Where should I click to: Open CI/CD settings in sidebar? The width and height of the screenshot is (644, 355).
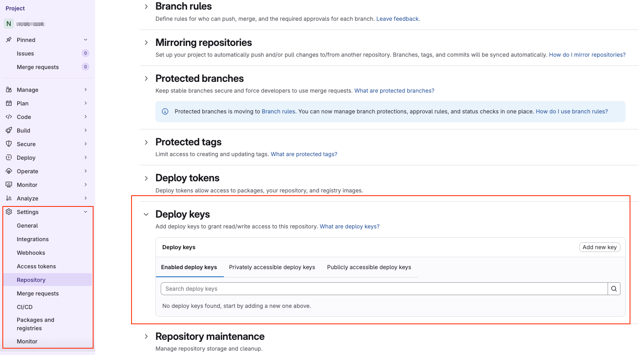click(25, 307)
